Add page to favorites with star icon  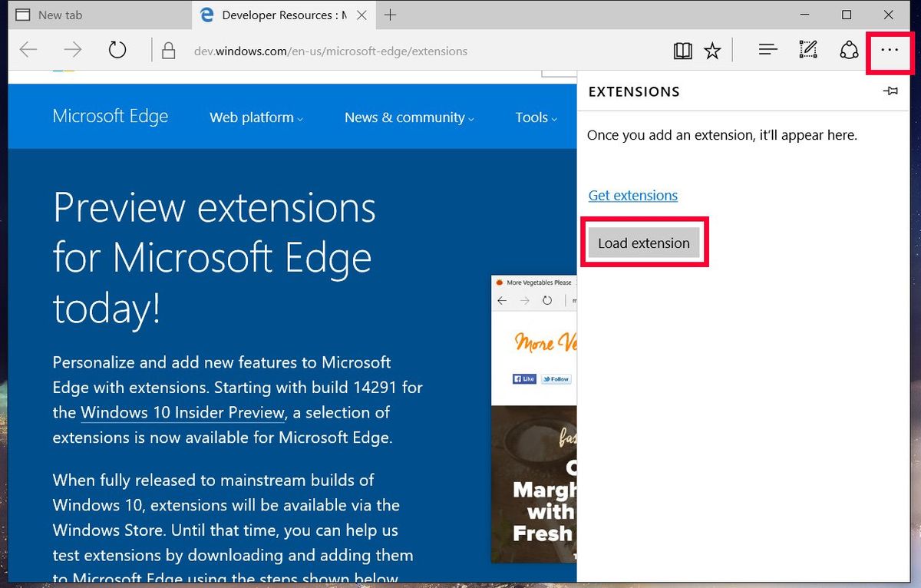[x=713, y=49]
